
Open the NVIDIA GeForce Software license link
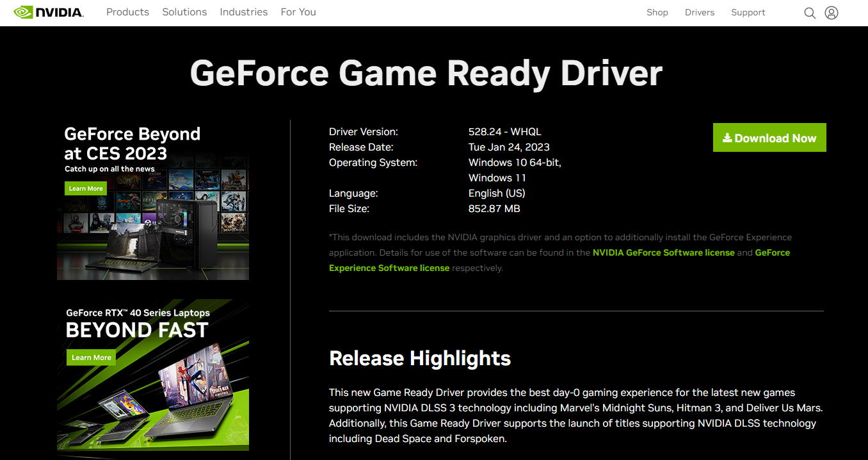point(664,252)
